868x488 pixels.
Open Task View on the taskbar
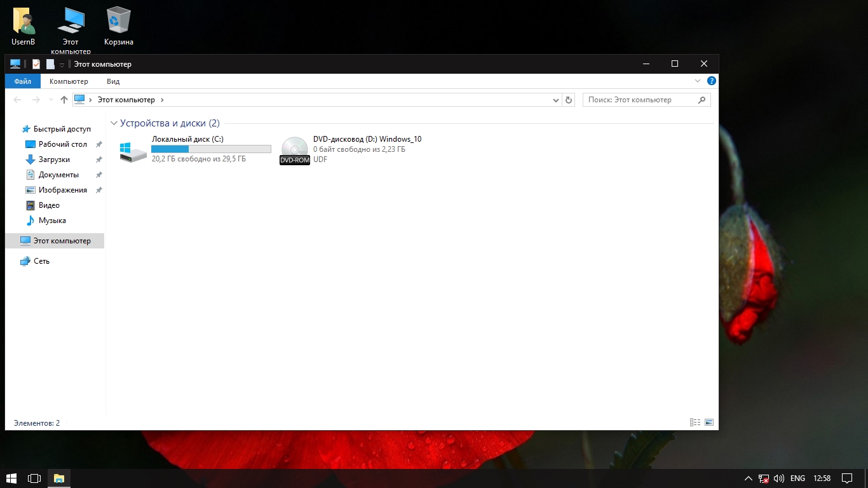(x=34, y=478)
